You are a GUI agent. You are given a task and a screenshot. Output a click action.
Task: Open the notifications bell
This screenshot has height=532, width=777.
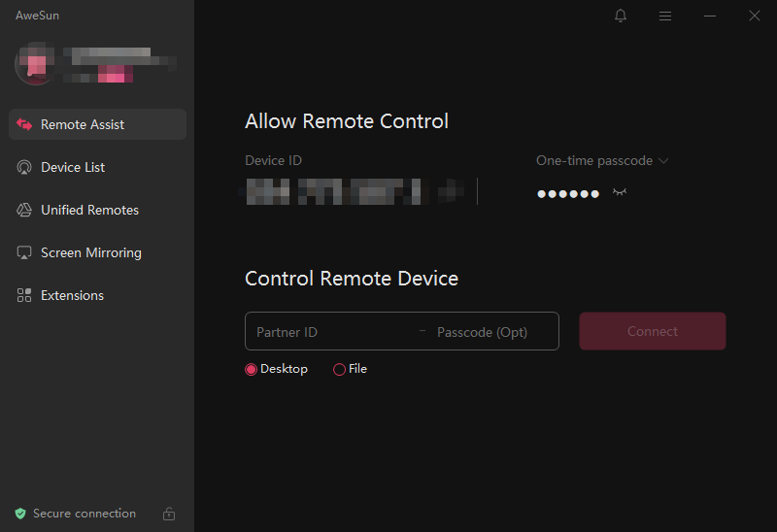(621, 16)
